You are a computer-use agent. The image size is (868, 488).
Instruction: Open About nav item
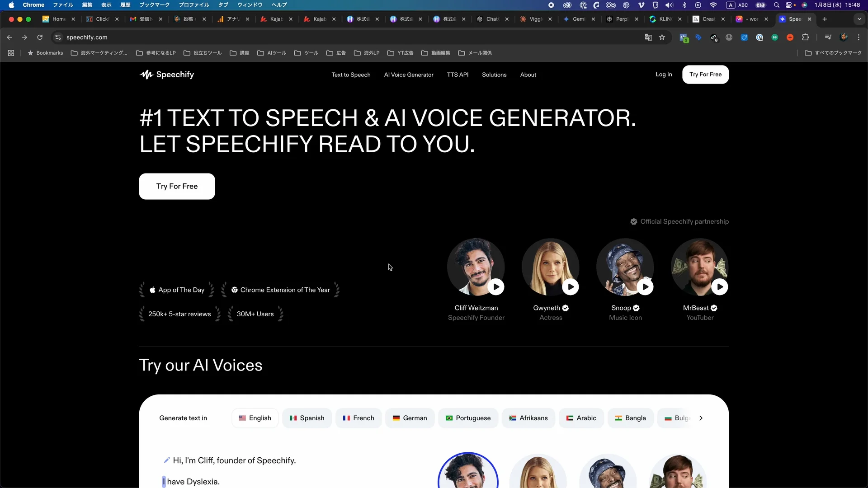[528, 75]
